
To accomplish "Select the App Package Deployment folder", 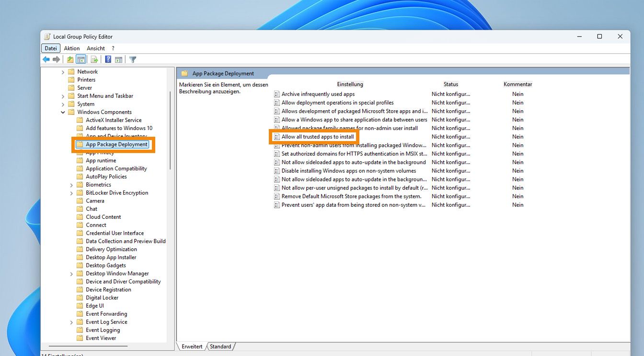I will click(x=117, y=144).
